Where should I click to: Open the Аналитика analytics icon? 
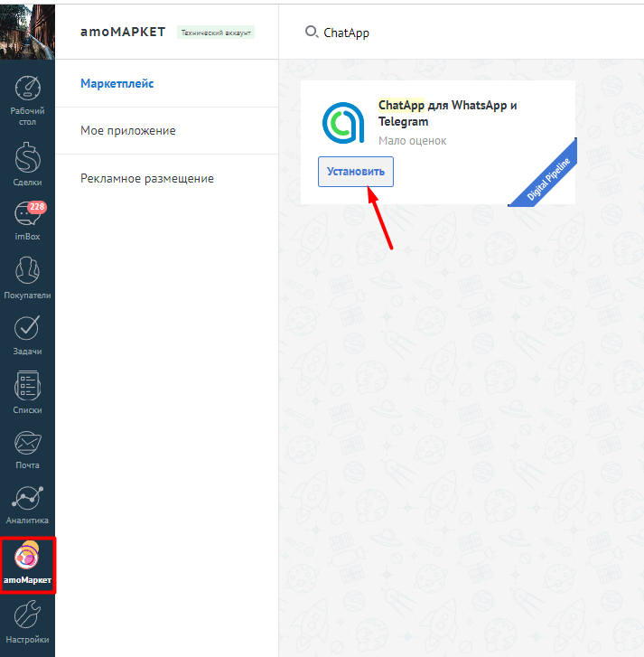click(27, 504)
